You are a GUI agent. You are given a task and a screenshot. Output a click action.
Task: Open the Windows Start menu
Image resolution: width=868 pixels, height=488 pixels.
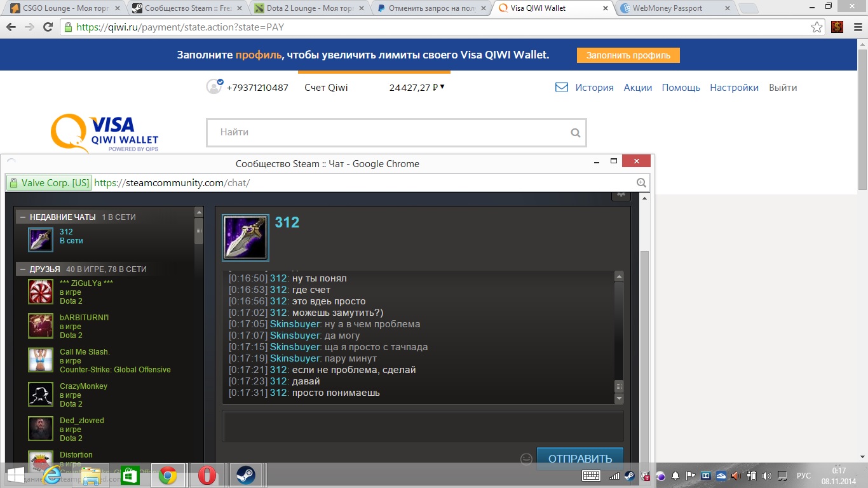click(15, 475)
